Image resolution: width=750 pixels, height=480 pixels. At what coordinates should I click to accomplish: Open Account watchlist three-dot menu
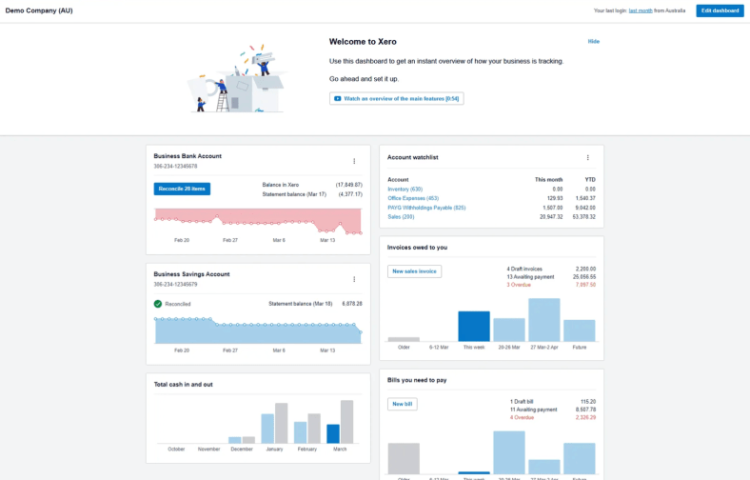pos(587,157)
